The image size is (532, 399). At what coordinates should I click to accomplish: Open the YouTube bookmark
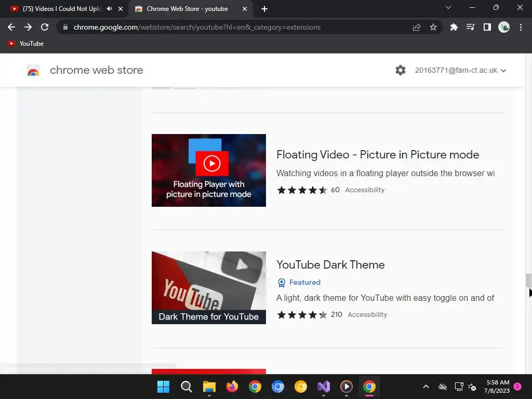(x=26, y=44)
